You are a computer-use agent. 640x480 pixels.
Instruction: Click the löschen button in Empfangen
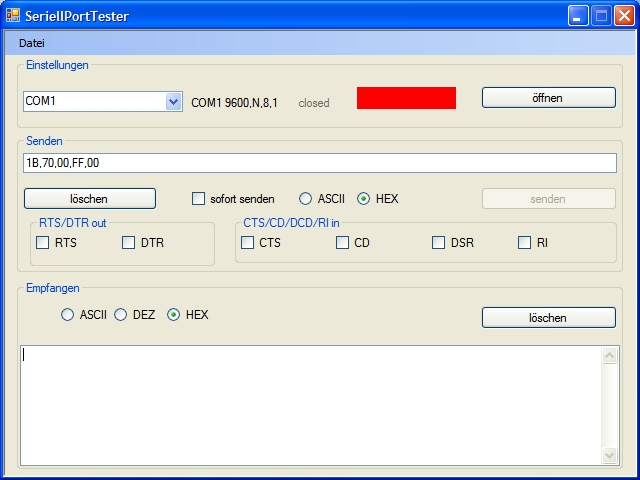[x=549, y=318]
